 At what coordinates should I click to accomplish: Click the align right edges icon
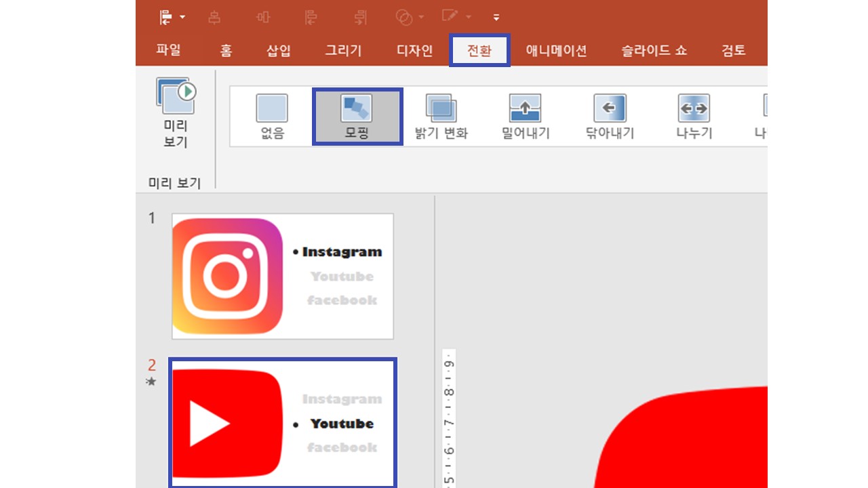360,18
